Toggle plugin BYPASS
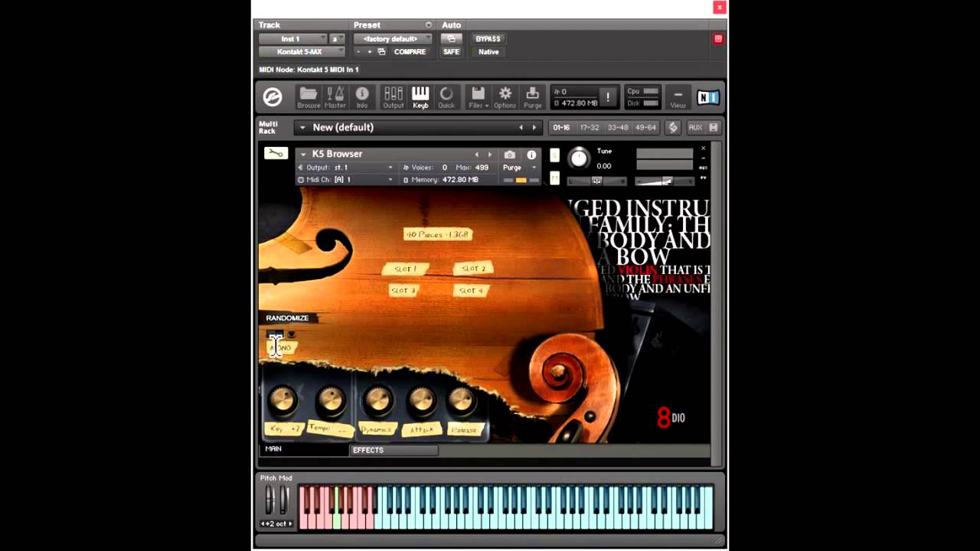Viewport: 980px width, 551px height. pyautogui.click(x=488, y=38)
